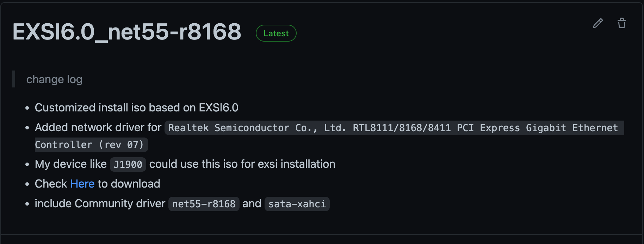
Task: Click the J1900 inline code
Action: pyautogui.click(x=128, y=164)
